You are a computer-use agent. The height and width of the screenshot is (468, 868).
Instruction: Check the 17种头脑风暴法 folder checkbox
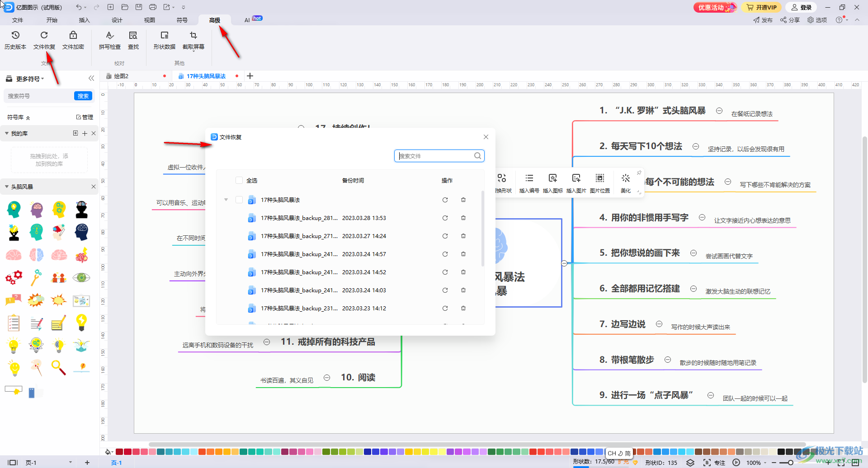(x=239, y=200)
